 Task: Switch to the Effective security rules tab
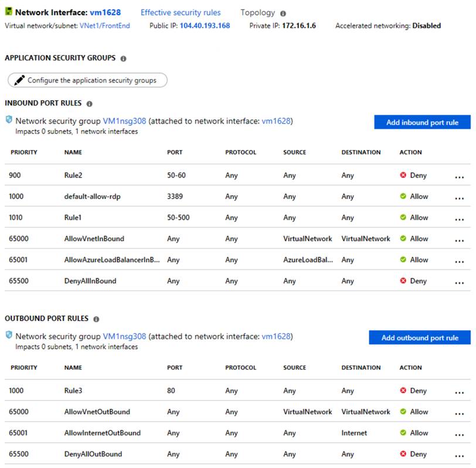tap(181, 12)
